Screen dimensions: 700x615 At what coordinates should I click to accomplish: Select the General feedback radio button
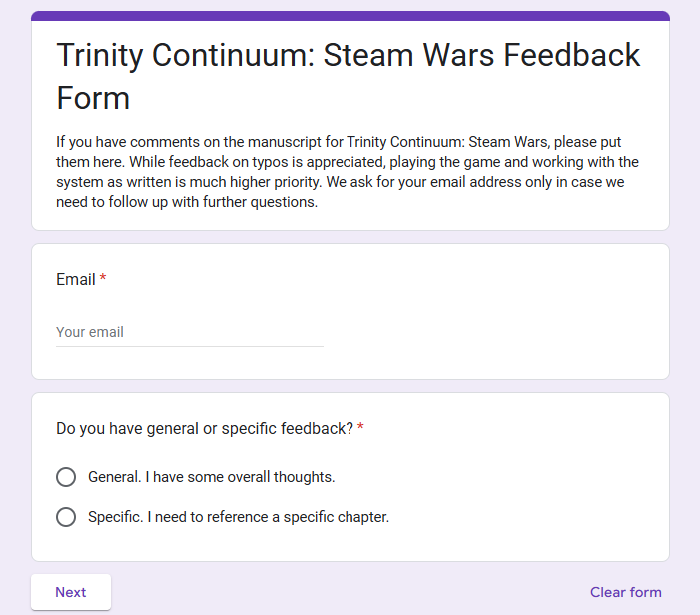click(66, 477)
